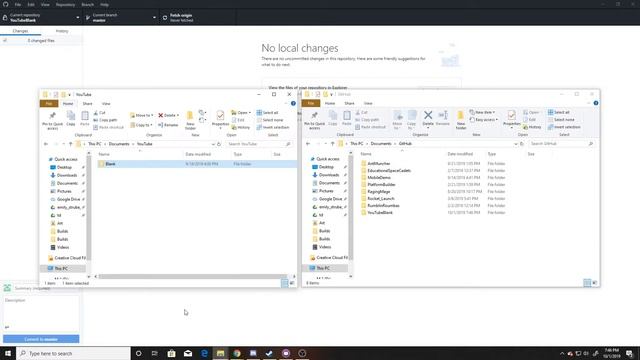640x360 pixels.
Task: Click Search YouTube field
Action: (259, 144)
